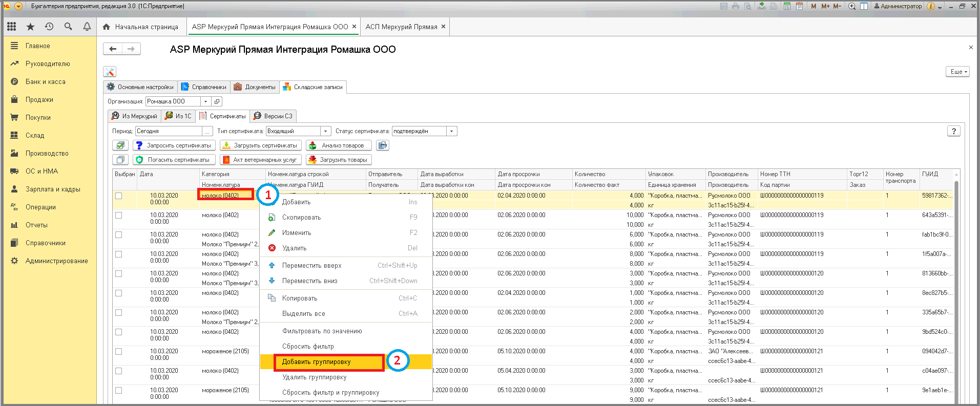Open Склад section in sidebar

[35, 135]
